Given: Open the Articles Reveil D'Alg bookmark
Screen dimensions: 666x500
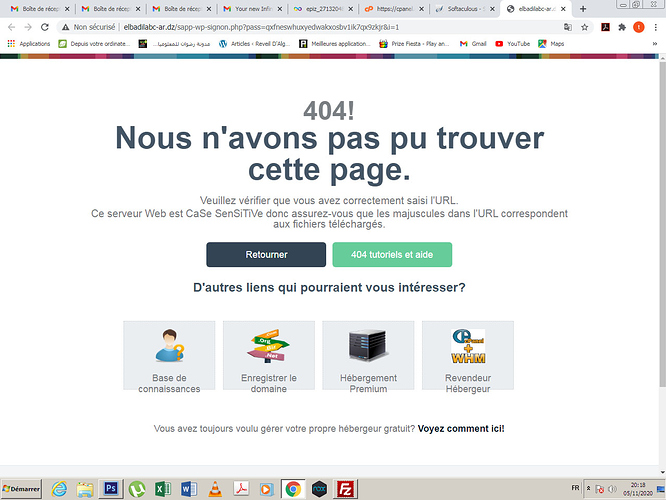Looking at the screenshot, I should click(254, 44).
